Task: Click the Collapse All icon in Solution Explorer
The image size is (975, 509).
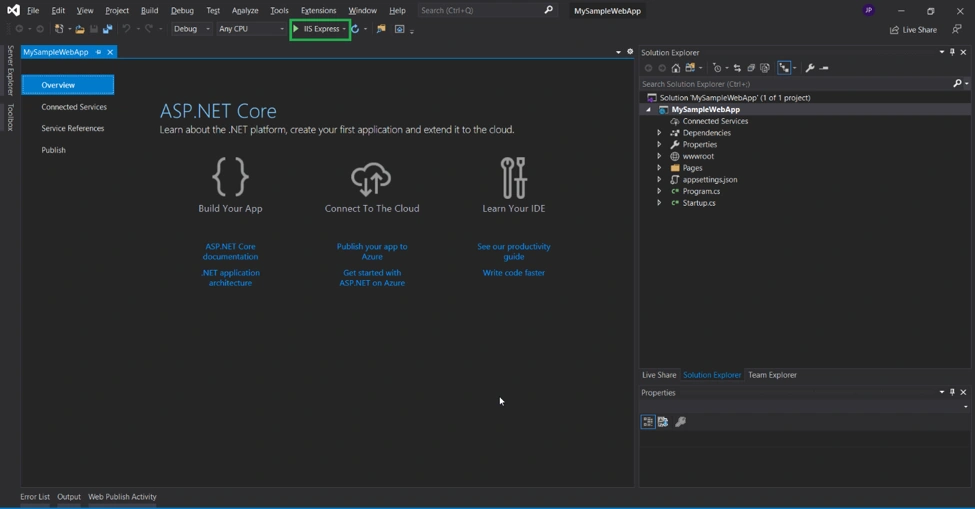Action: tap(751, 68)
